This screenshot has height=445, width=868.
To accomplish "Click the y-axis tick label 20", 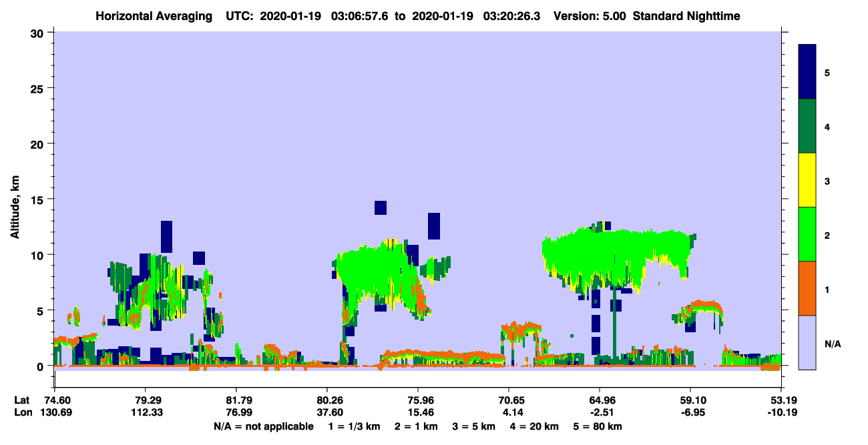I will point(39,143).
